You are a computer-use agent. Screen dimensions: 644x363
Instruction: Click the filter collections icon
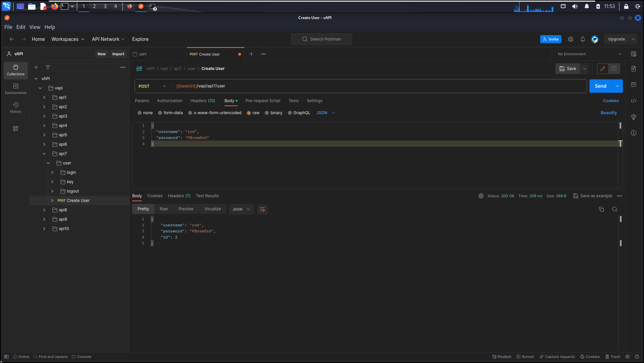(48, 67)
